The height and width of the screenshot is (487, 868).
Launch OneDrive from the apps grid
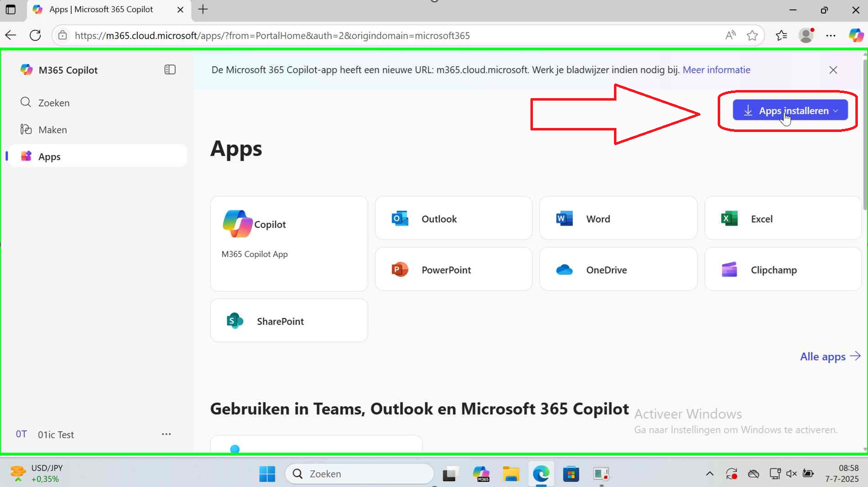[617, 270]
